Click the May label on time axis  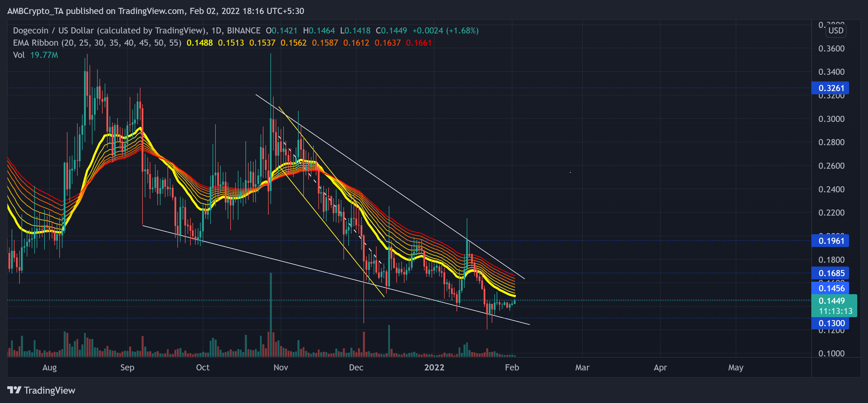(x=736, y=368)
